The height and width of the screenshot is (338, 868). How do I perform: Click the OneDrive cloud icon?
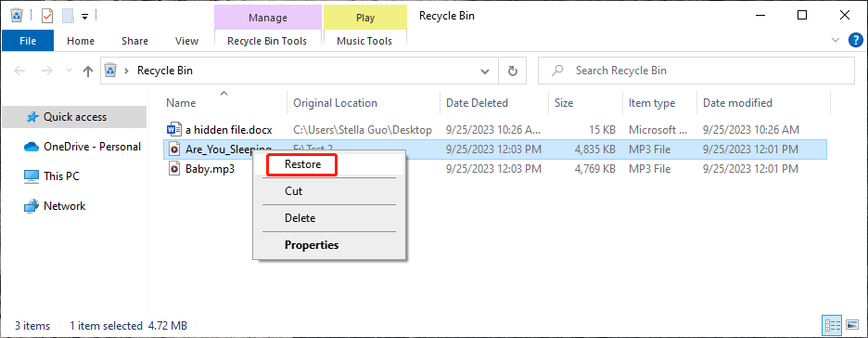[x=31, y=147]
